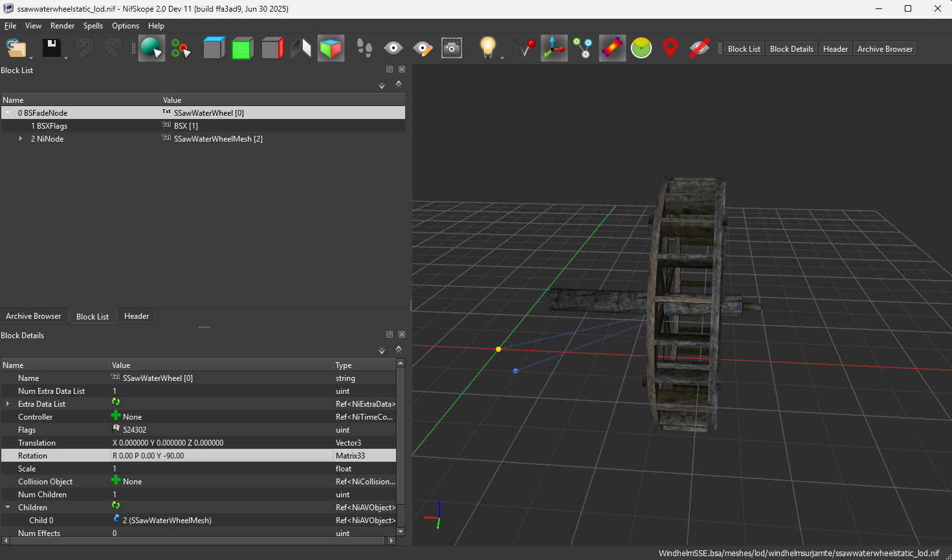
Task: Click the Archive Browser toolbar button
Action: pyautogui.click(x=885, y=49)
